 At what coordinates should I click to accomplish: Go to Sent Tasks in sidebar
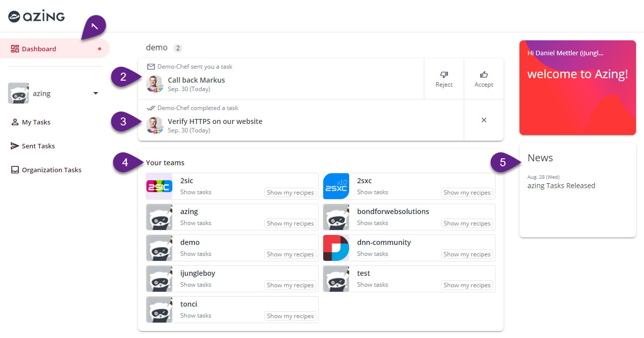(38, 146)
